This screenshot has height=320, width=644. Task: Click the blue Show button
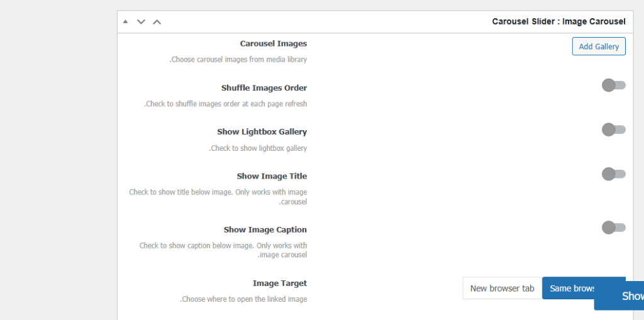[x=623, y=296]
